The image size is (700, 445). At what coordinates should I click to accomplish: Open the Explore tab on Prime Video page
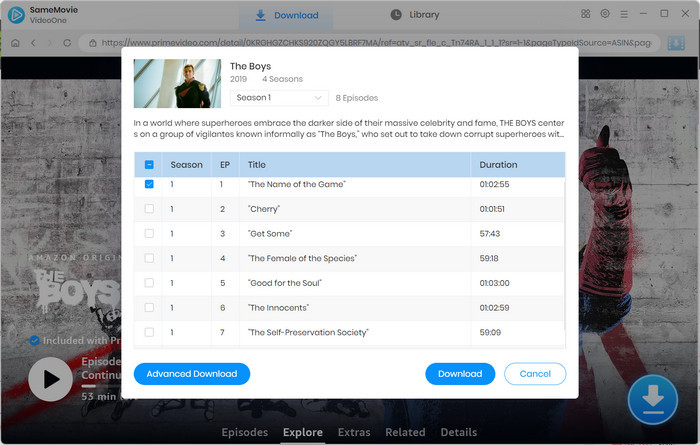303,432
